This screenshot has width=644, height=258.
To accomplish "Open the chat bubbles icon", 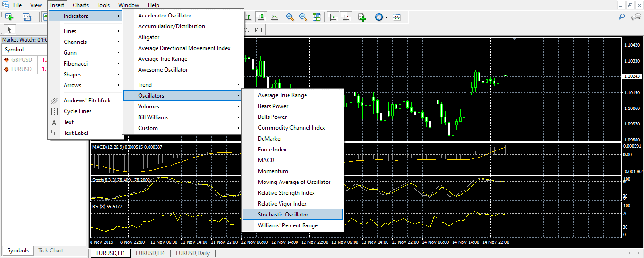I will tap(636, 17).
